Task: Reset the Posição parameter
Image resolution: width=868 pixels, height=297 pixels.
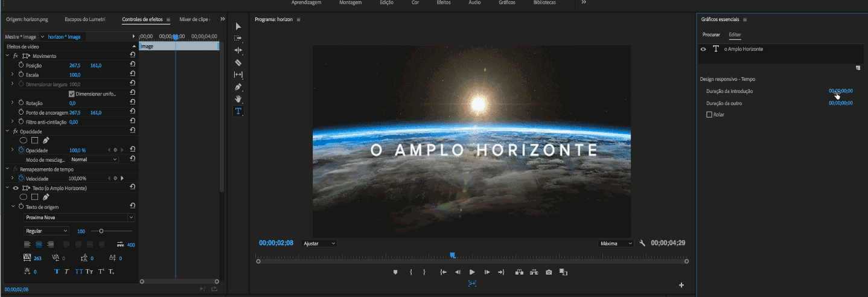Action: pyautogui.click(x=132, y=65)
